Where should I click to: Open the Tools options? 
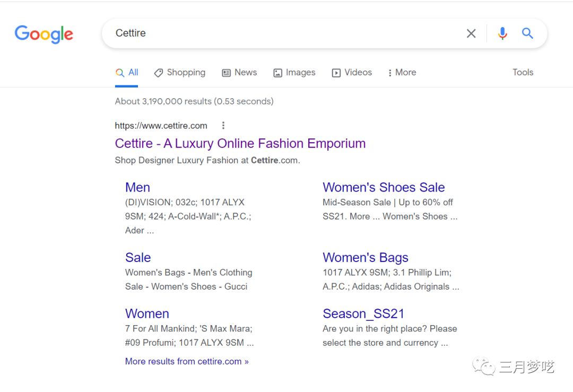[x=523, y=73]
